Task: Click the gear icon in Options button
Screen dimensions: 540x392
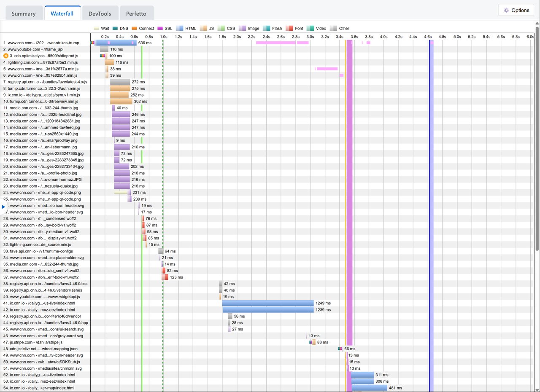Action: [x=506, y=10]
